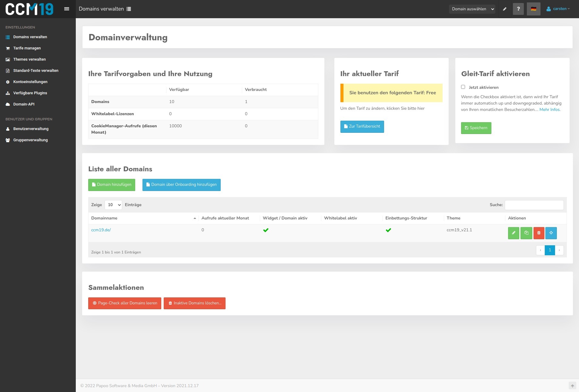Click the pencil icon in top bar
This screenshot has width=579, height=392.
pos(505,9)
